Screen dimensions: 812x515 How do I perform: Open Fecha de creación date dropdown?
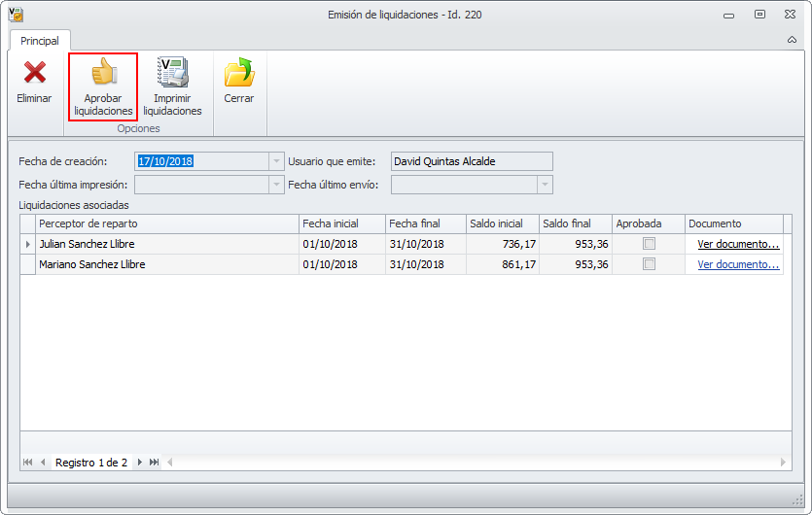[x=276, y=161]
